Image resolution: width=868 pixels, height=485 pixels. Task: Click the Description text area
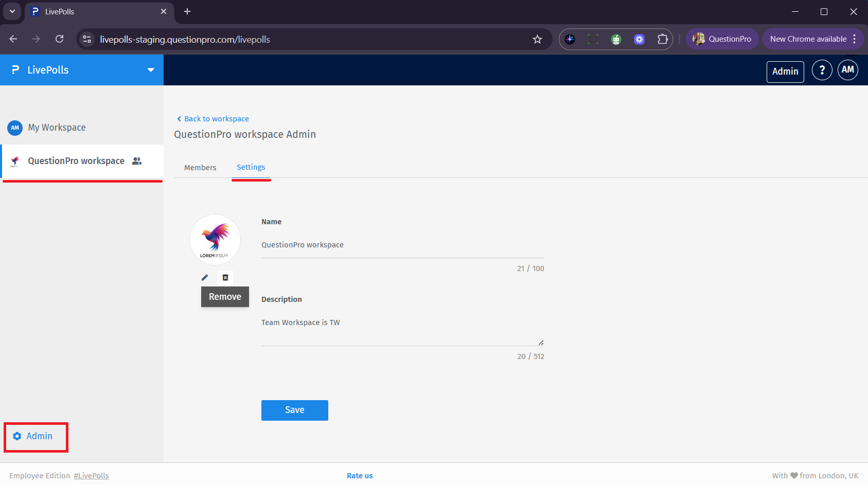pyautogui.click(x=403, y=329)
